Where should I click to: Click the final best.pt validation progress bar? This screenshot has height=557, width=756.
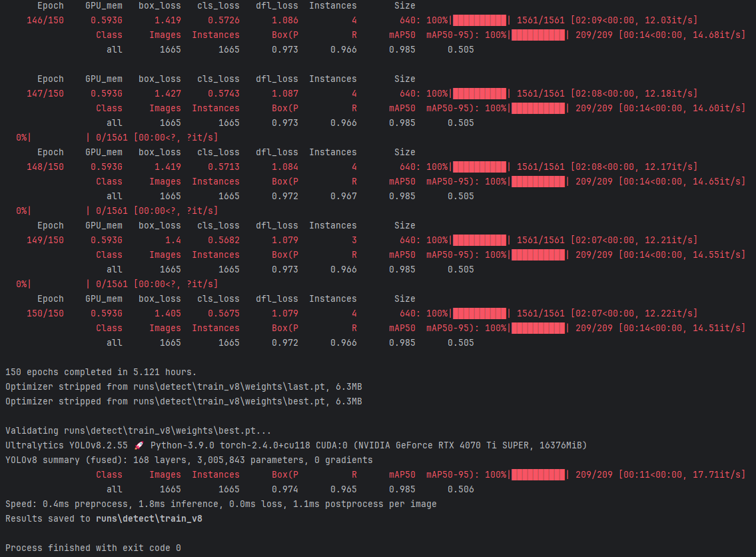(538, 474)
